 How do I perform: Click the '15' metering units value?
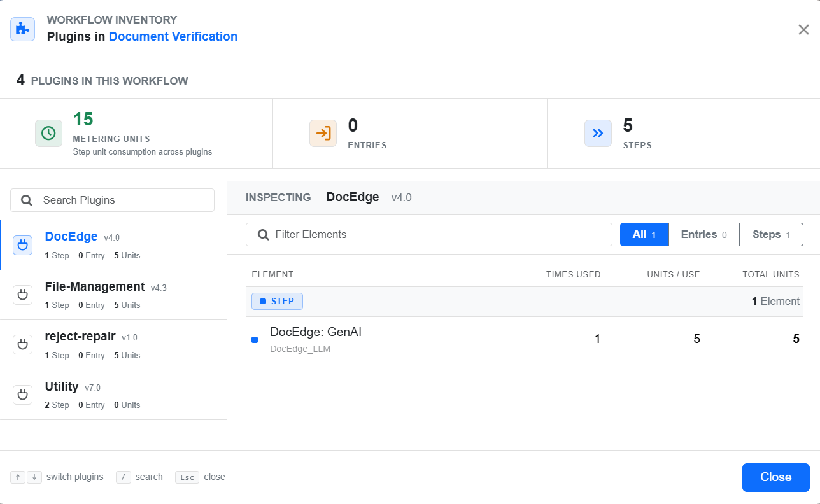click(83, 119)
